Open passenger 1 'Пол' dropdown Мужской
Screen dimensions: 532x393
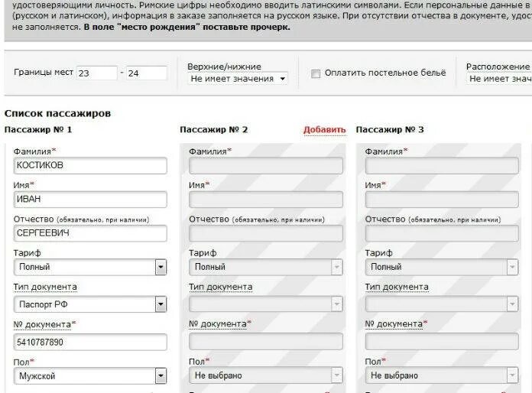(90, 376)
